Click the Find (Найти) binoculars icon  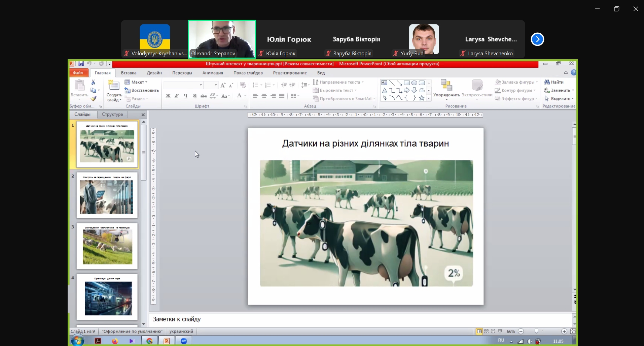point(547,82)
